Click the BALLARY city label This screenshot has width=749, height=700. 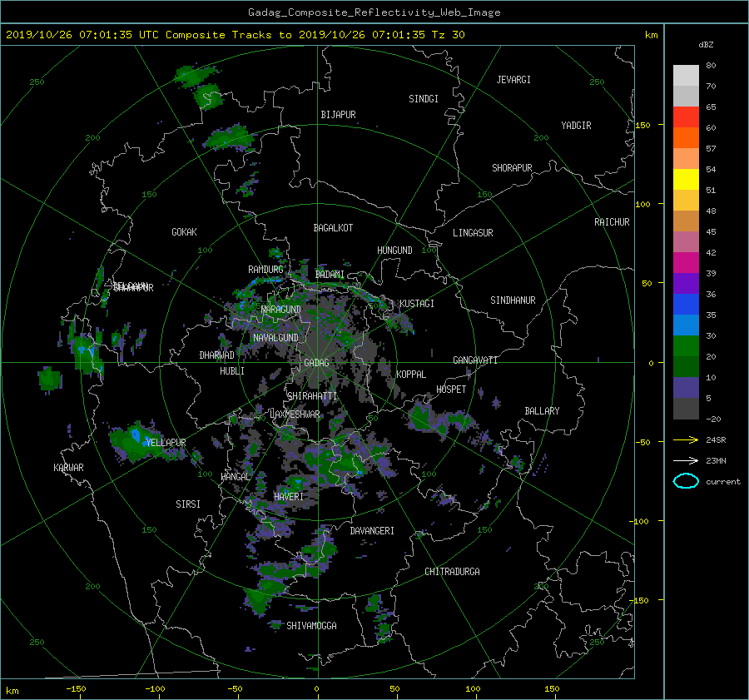point(542,411)
